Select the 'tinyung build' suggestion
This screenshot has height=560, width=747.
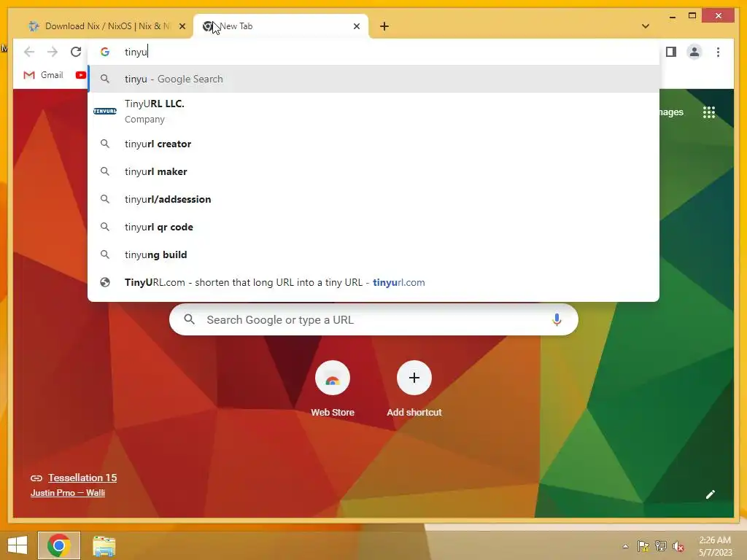[373, 254]
